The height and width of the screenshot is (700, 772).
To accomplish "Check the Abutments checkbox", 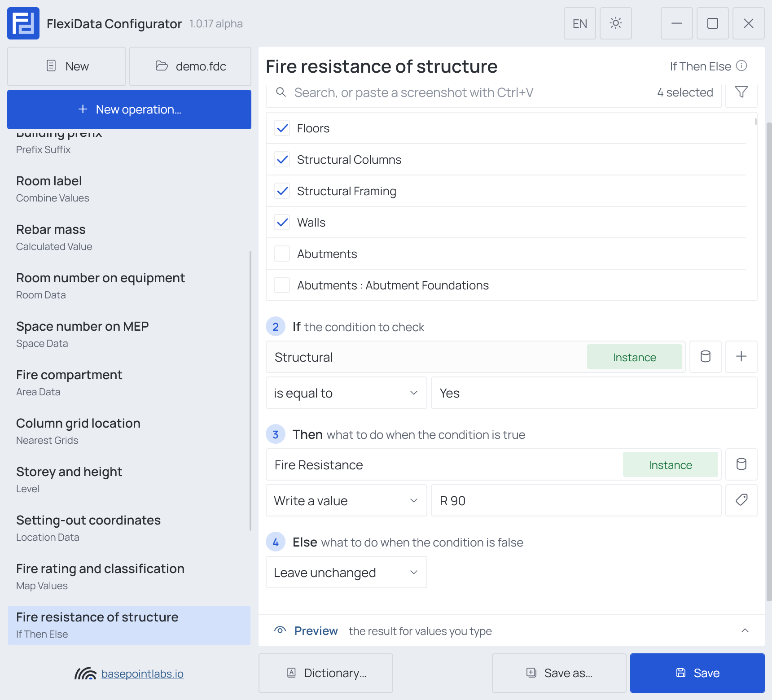I will click(282, 254).
